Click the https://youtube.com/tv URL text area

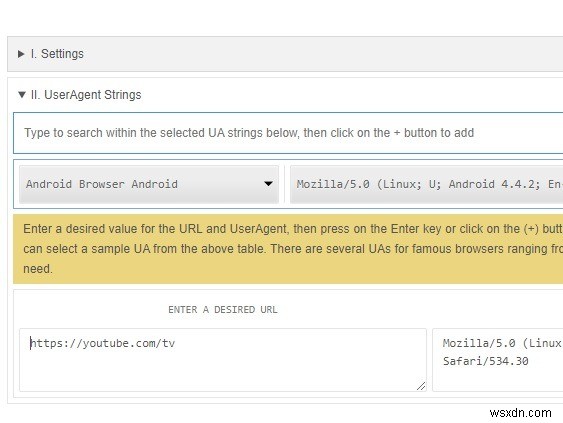coord(223,360)
